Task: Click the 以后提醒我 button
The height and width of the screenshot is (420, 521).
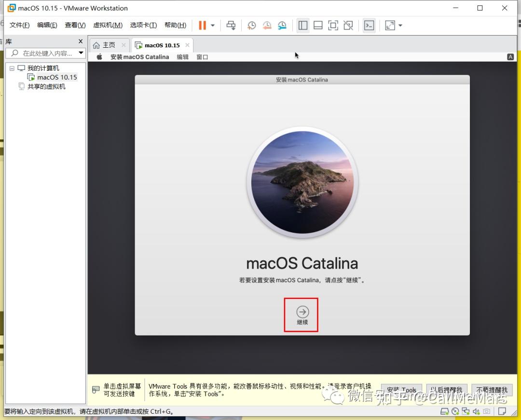Action: click(447, 390)
